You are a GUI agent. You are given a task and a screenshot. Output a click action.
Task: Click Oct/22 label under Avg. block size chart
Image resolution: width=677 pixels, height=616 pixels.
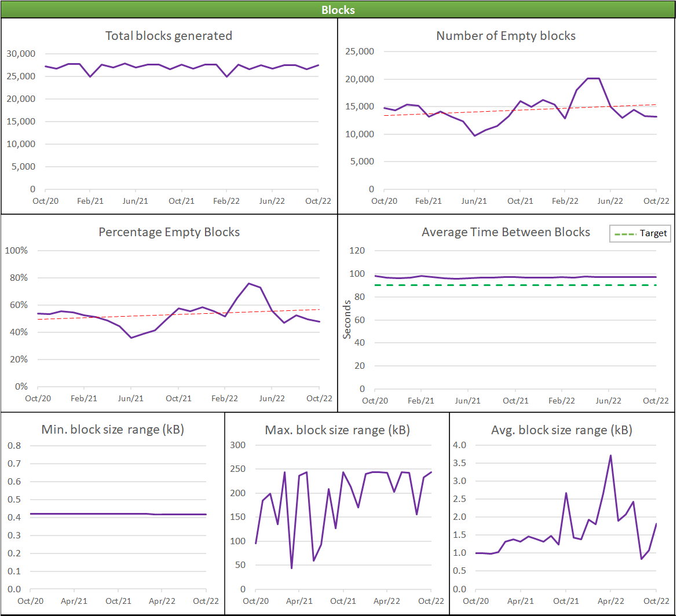(x=656, y=601)
